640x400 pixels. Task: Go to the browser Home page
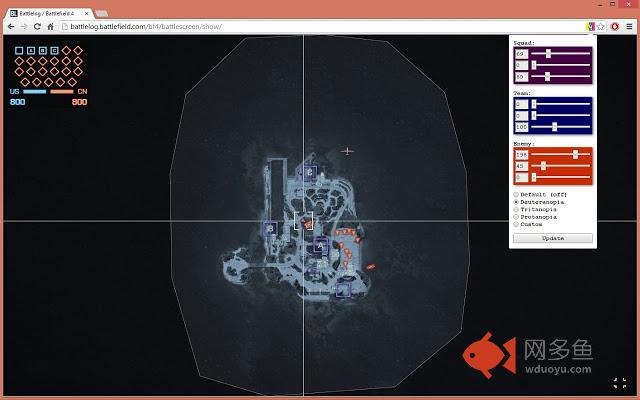[x=50, y=27]
